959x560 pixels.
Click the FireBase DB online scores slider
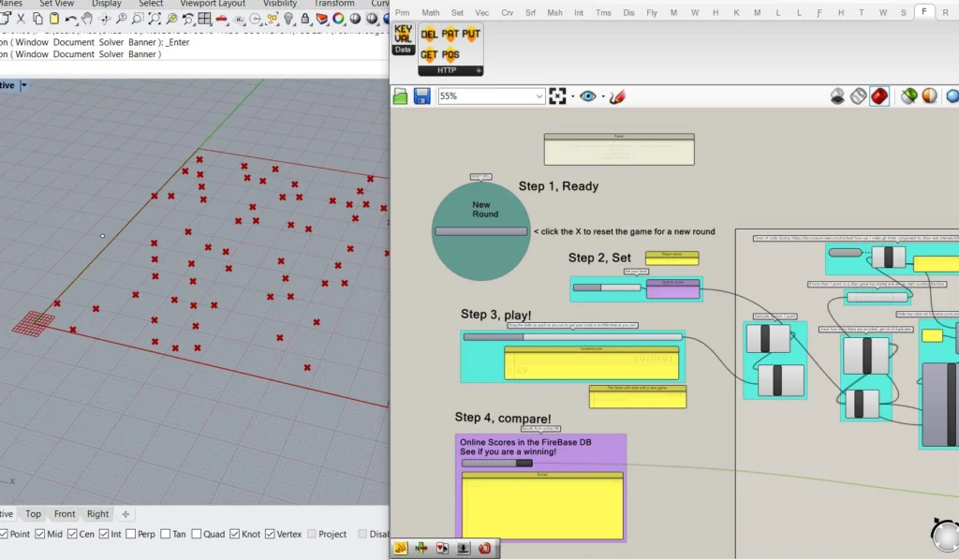[496, 463]
